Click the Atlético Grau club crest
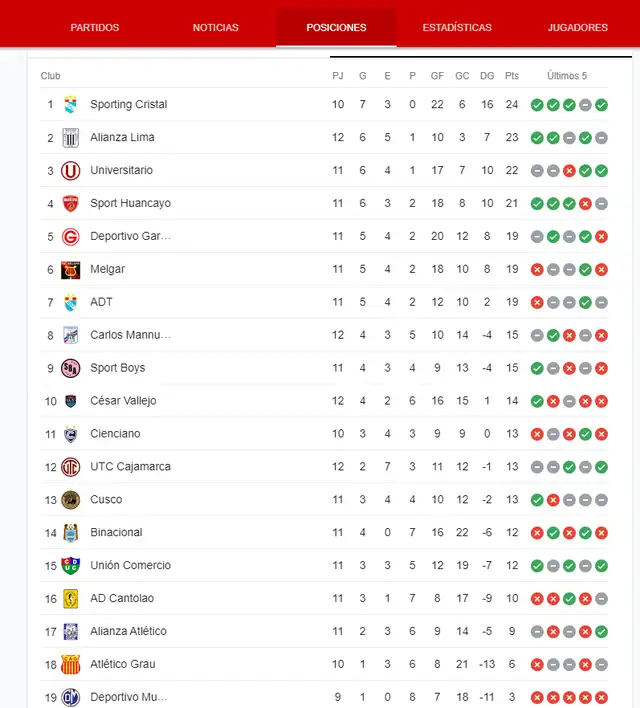Viewport: 640px width, 708px height. 70,664
